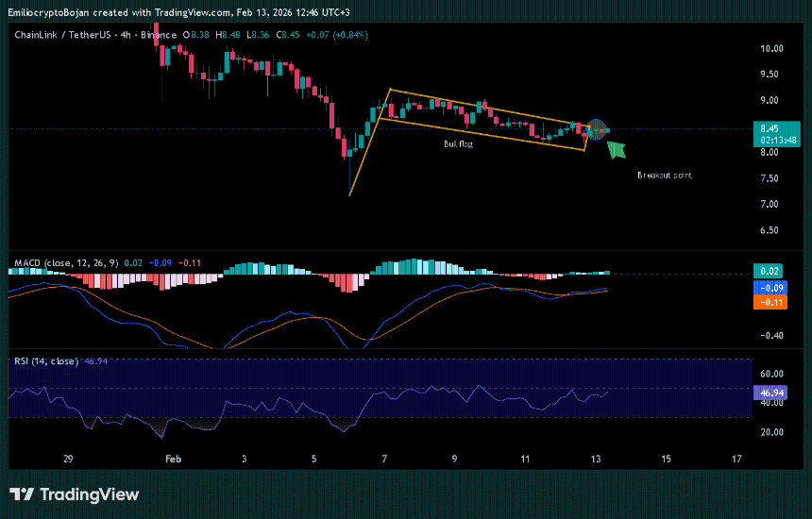Select the RSI (14, close) legend
The height and width of the screenshot is (519, 812).
(47, 360)
